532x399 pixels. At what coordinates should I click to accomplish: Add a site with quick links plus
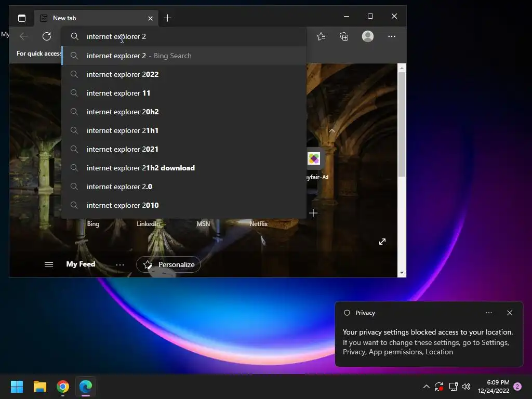(x=313, y=213)
